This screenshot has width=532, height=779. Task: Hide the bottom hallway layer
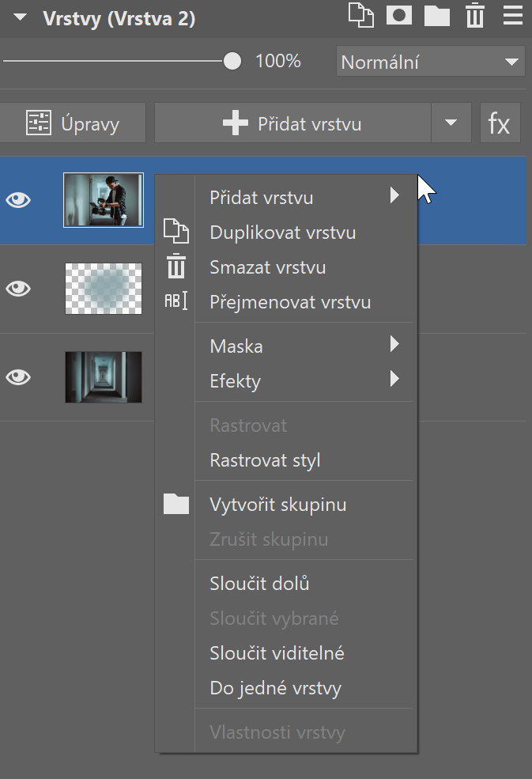click(x=18, y=377)
